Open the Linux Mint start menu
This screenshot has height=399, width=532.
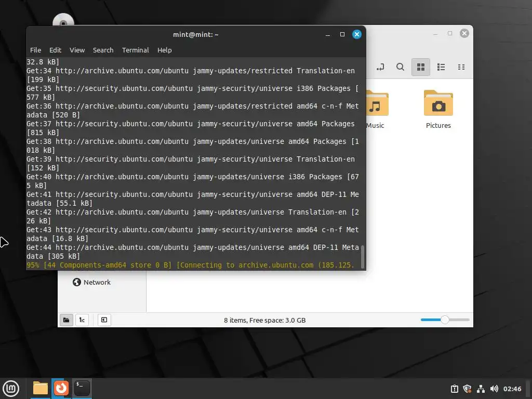coord(11,389)
